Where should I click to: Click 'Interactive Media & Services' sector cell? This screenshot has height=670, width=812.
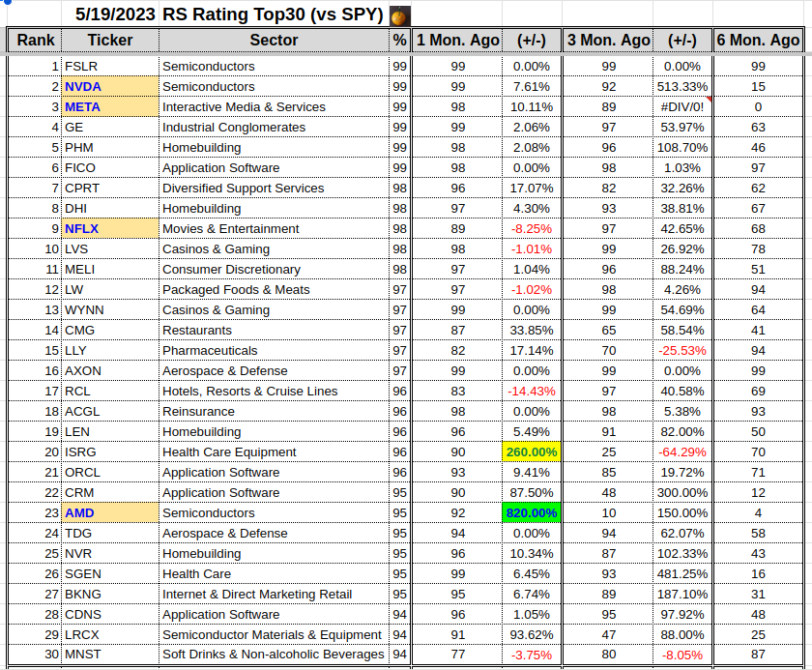(x=274, y=106)
